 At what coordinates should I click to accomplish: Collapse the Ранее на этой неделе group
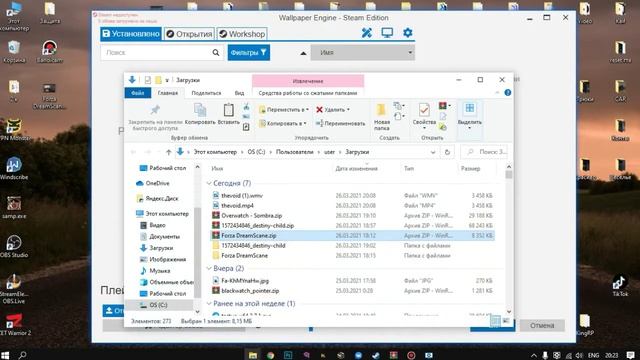[209, 304]
